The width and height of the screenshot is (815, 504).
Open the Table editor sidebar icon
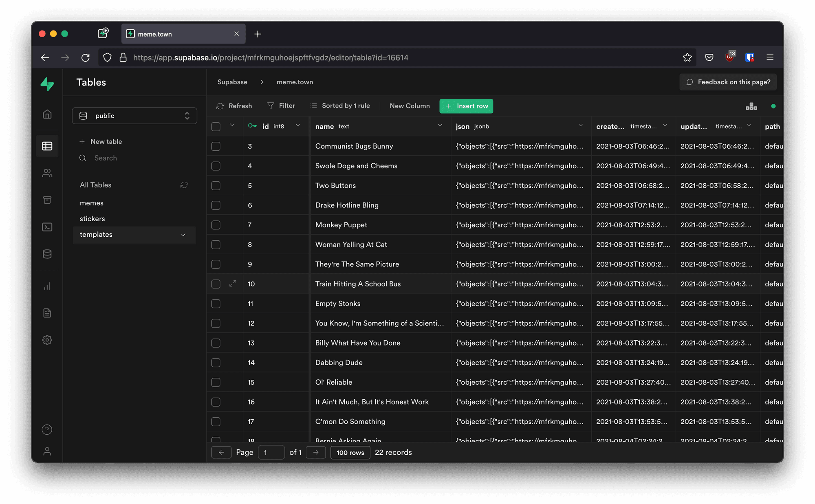coord(47,146)
